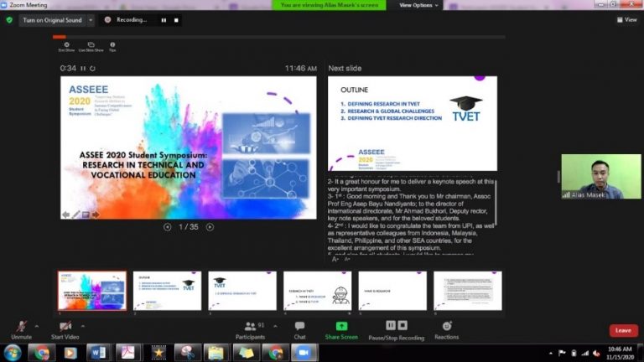Pause recording from the top recording bar
The image size is (644, 362).
click(164, 20)
